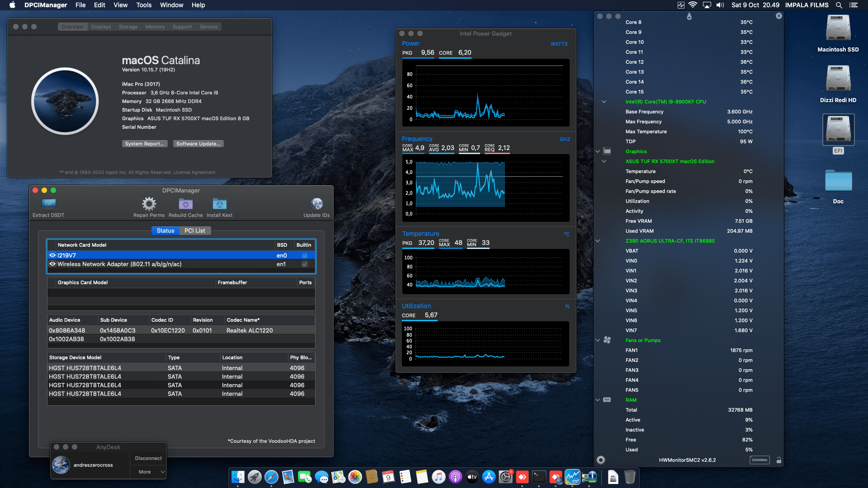Open the Apple menu

tap(12, 5)
